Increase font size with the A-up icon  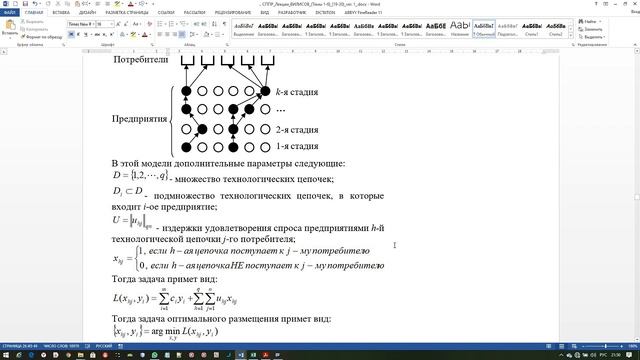click(118, 24)
